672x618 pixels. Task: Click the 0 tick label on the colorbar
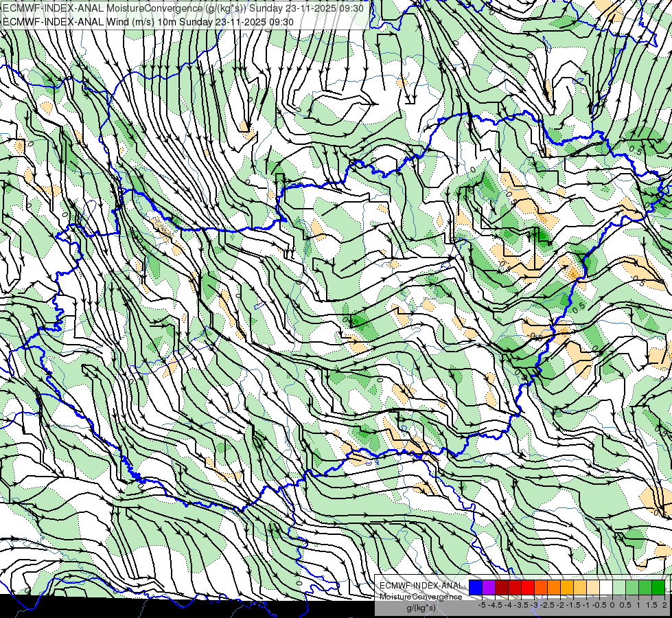(612, 605)
